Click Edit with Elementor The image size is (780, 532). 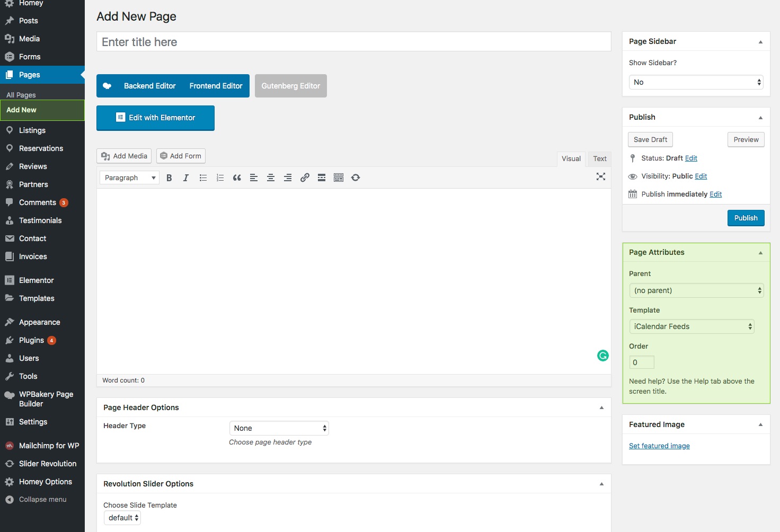coord(155,118)
